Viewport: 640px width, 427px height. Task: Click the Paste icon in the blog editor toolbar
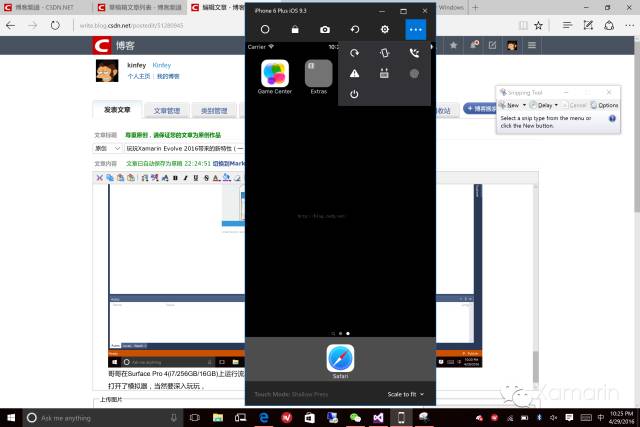pos(120,178)
